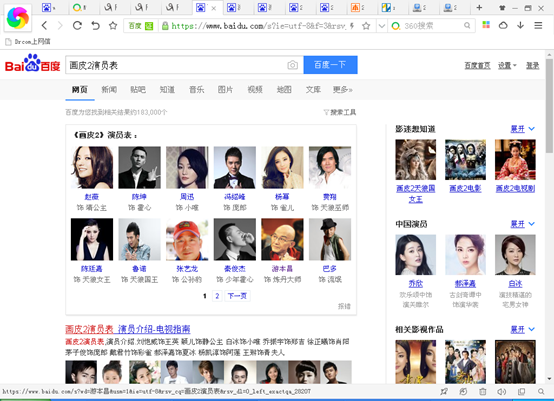Screen dimensions: 554x401
Task: Click the browser back arrow
Action: (44, 25)
